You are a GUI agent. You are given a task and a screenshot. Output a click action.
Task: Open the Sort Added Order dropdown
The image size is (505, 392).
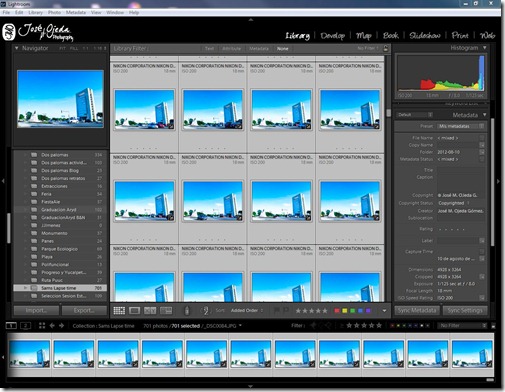(x=247, y=310)
